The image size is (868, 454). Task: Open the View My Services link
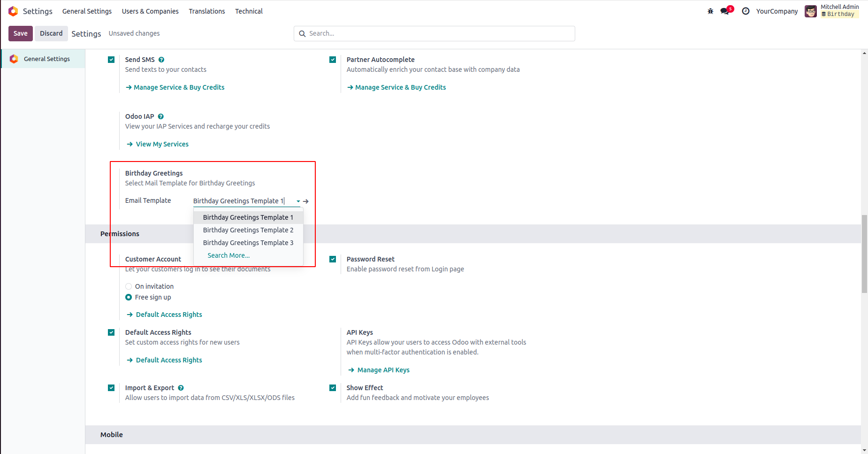coord(162,144)
